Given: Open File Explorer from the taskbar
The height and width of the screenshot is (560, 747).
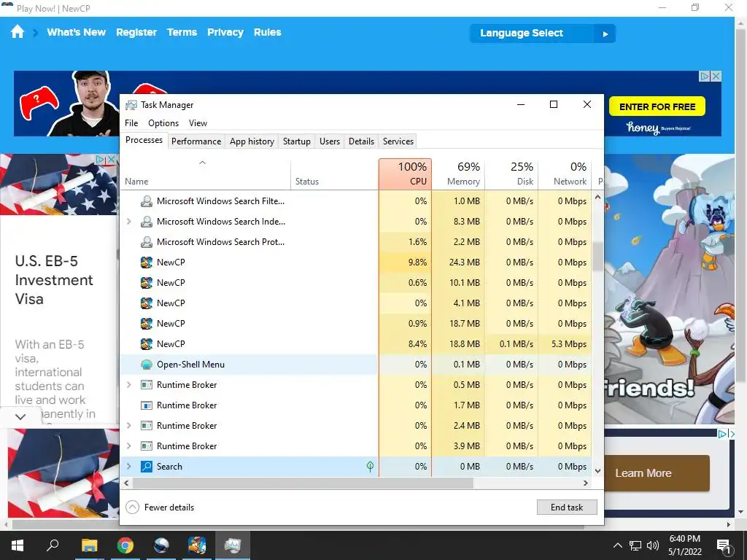Looking at the screenshot, I should (89, 545).
